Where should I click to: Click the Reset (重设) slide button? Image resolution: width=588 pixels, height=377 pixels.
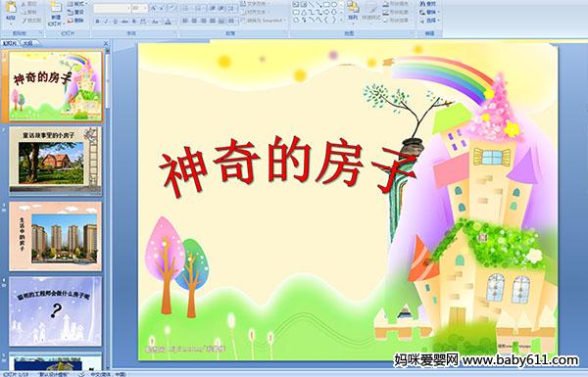(75, 13)
